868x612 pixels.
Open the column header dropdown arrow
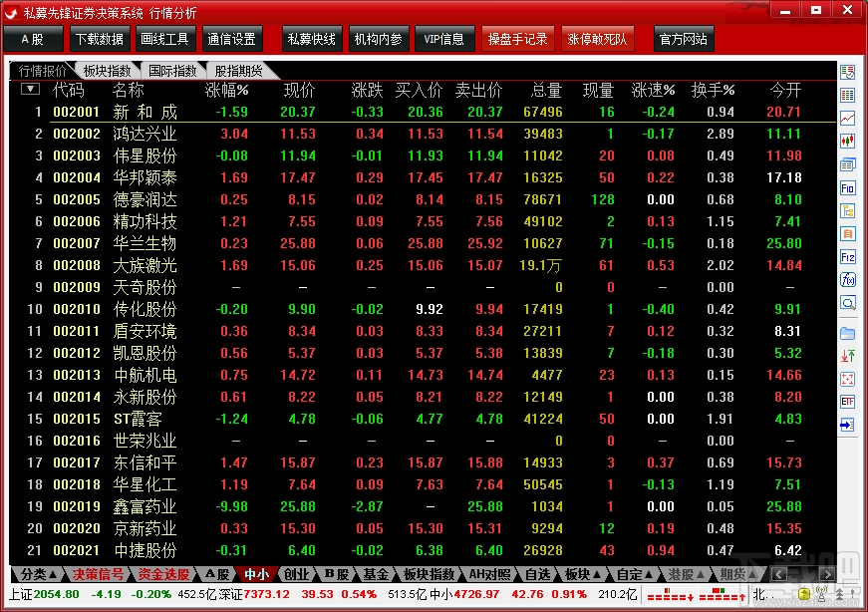(x=30, y=89)
